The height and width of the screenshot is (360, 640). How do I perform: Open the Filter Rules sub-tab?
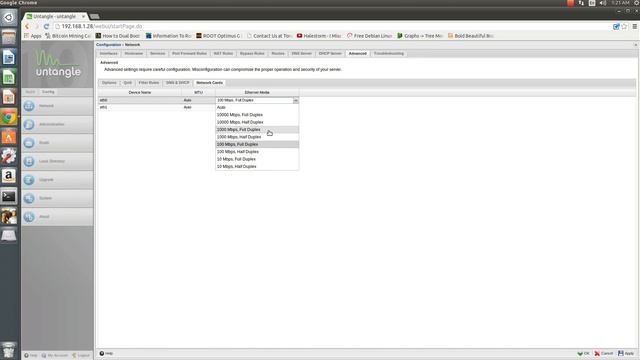coord(149,83)
